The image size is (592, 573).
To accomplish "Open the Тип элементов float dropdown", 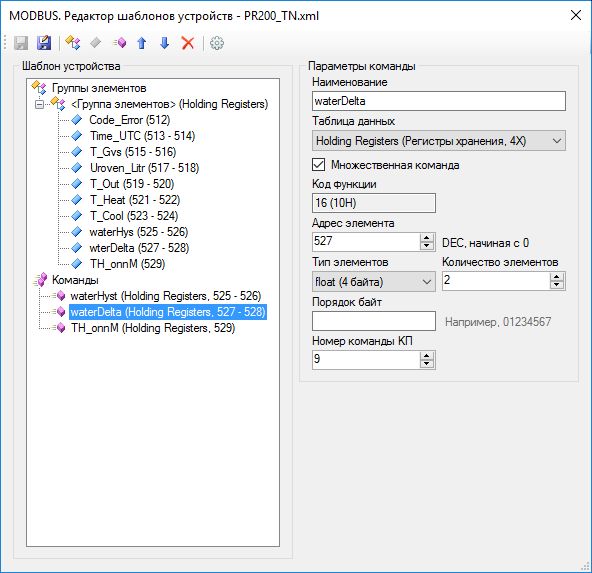I will [374, 282].
